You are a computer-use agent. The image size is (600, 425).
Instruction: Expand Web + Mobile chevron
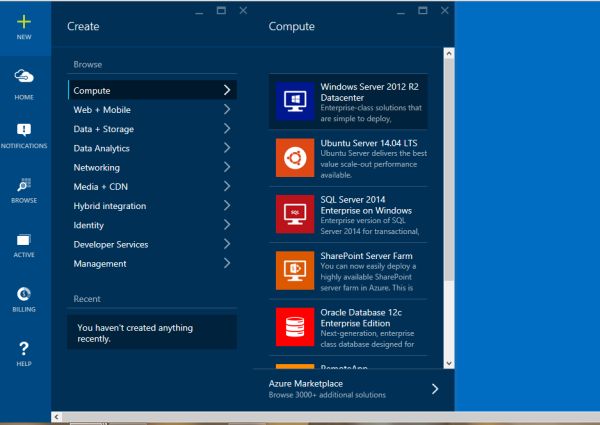(x=227, y=109)
